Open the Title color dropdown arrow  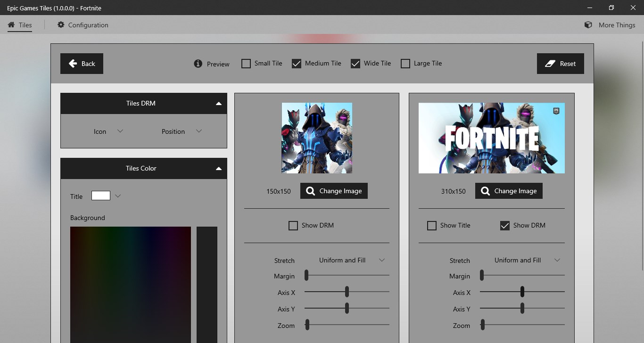pyautogui.click(x=118, y=196)
